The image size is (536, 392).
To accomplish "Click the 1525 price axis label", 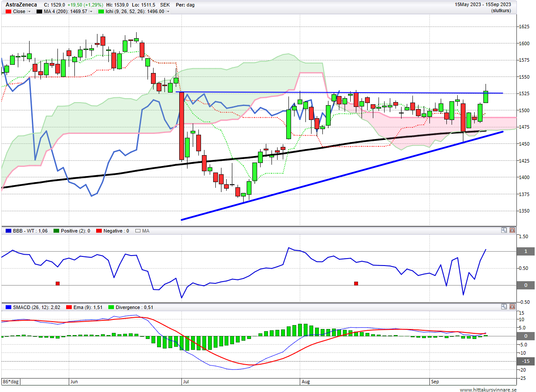I will [x=524, y=94].
